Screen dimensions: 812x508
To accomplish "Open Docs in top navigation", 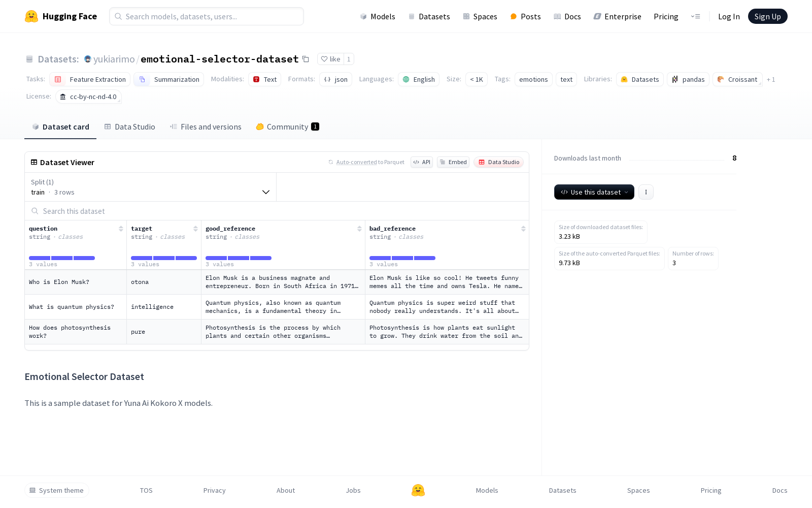I will coord(567,17).
